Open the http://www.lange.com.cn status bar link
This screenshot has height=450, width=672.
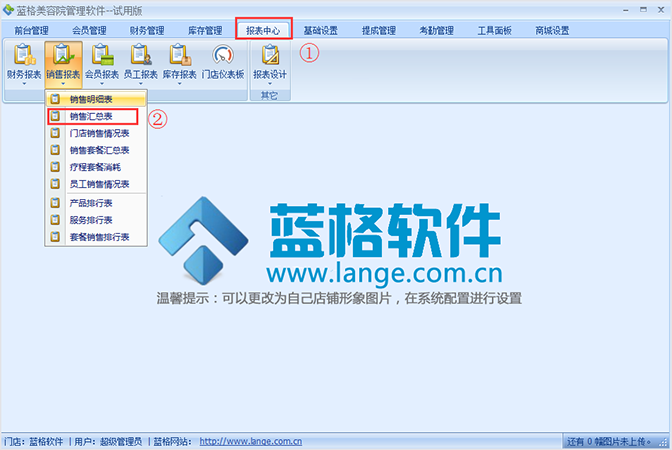(251, 441)
